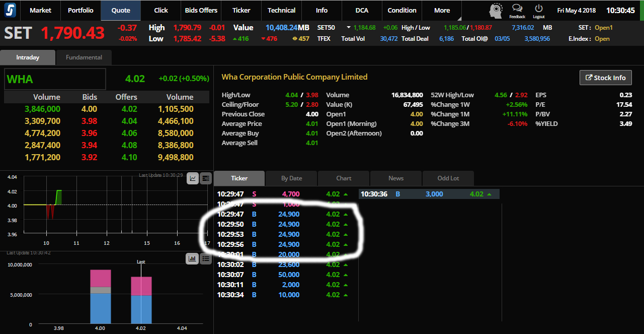Open the Click menu item
The width and height of the screenshot is (644, 334).
click(161, 10)
